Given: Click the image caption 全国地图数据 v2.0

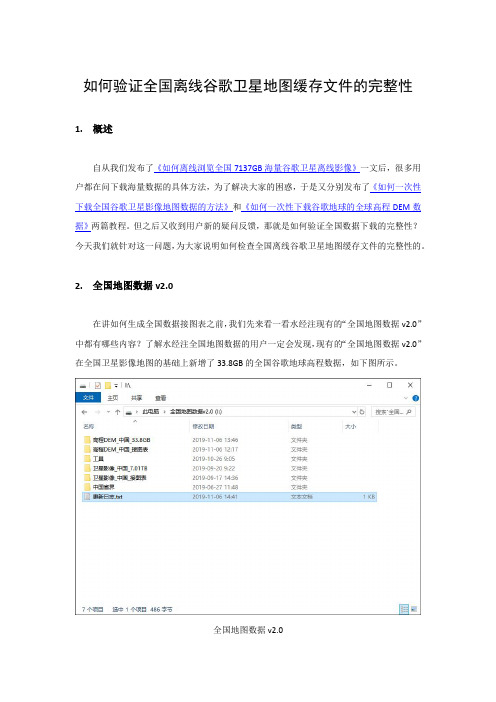Looking at the screenshot, I should [248, 630].
